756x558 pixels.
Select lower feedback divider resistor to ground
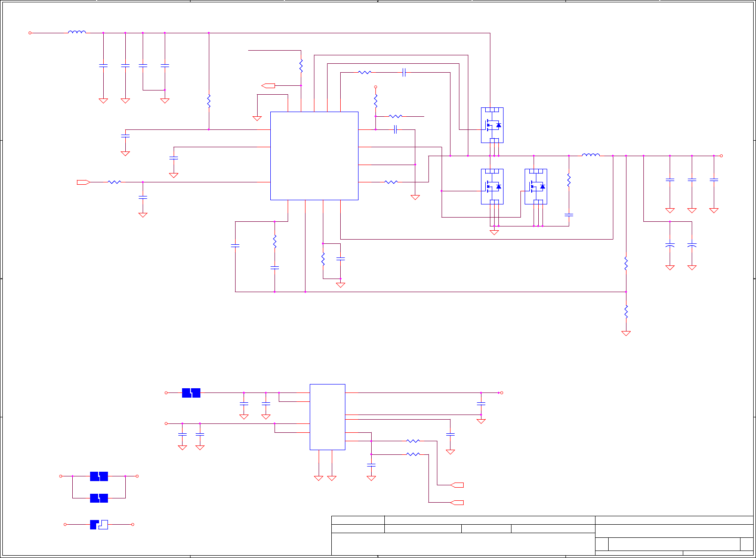click(626, 311)
